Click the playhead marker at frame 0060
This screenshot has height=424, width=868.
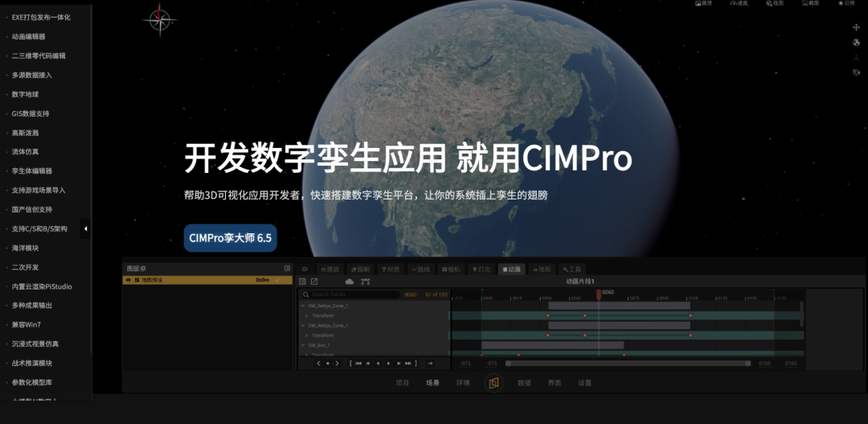click(599, 294)
